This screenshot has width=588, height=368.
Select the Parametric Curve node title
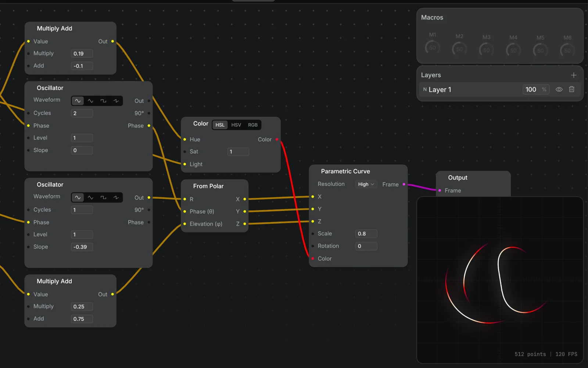(345, 171)
